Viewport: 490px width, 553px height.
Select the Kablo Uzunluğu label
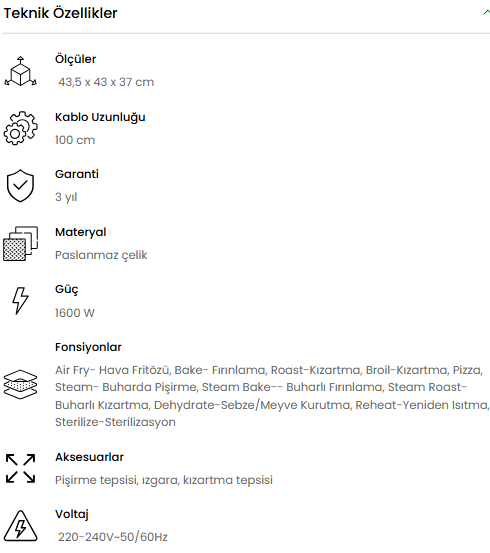100,117
